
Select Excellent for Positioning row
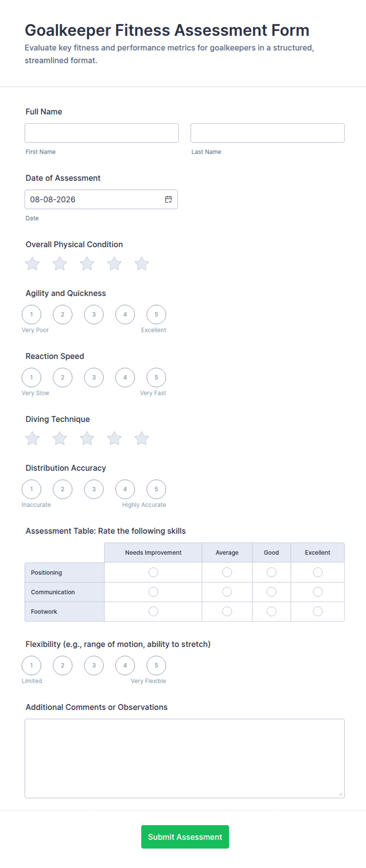click(x=318, y=572)
